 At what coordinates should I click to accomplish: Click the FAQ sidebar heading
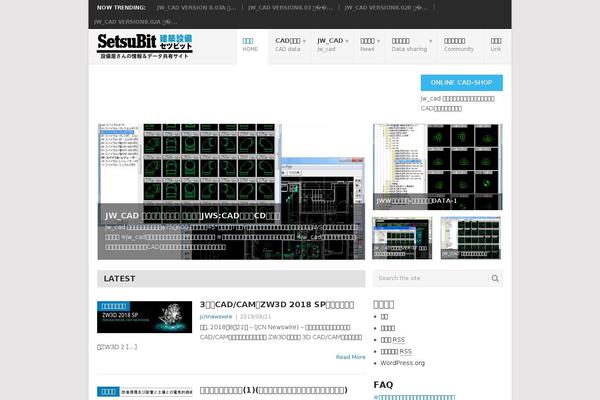pyautogui.click(x=383, y=385)
